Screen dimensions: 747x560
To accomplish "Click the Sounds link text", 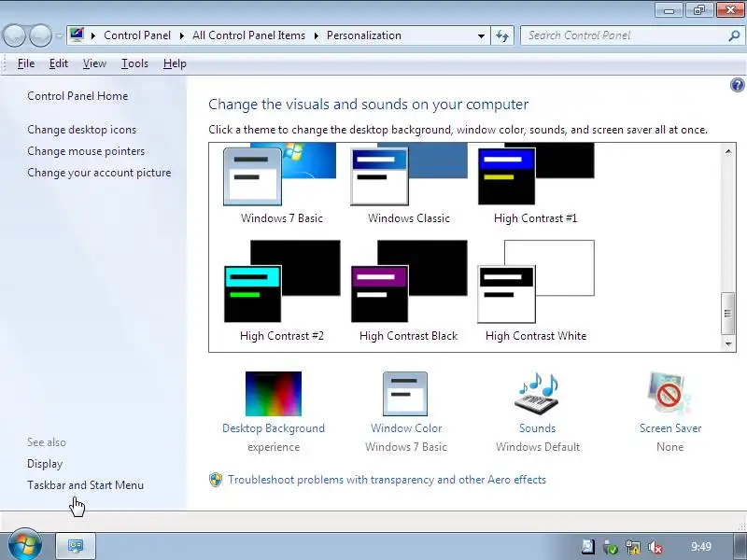I will click(538, 428).
